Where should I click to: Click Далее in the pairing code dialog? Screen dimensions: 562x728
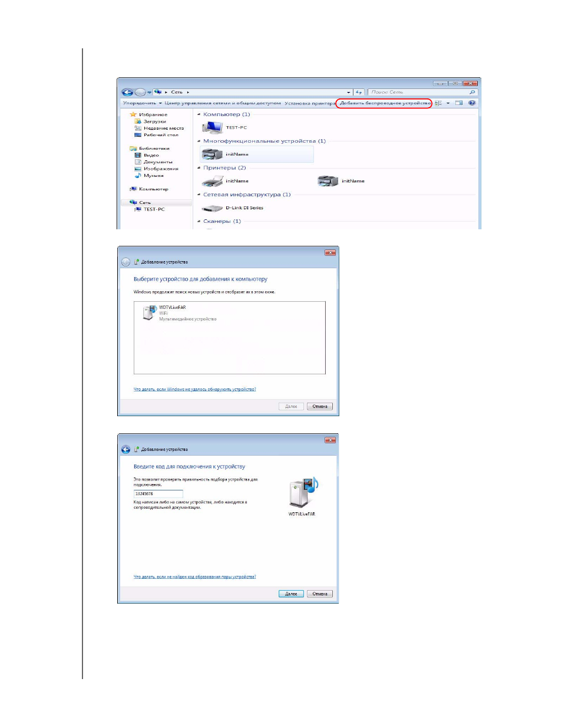click(291, 594)
